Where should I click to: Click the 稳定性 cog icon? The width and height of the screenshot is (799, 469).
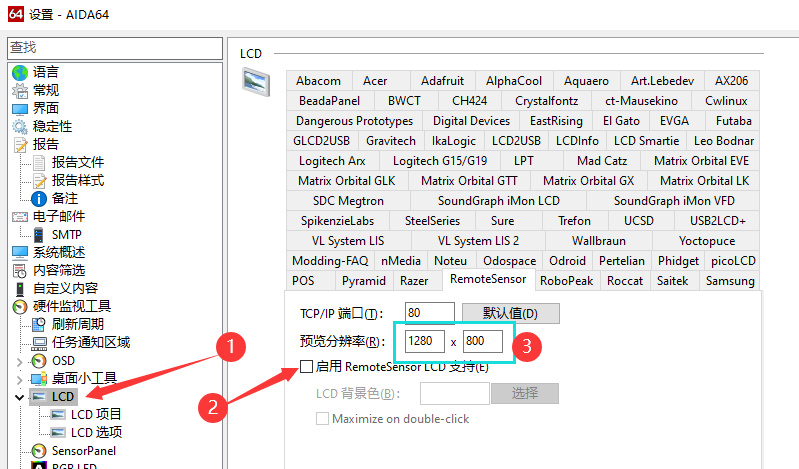(x=20, y=126)
